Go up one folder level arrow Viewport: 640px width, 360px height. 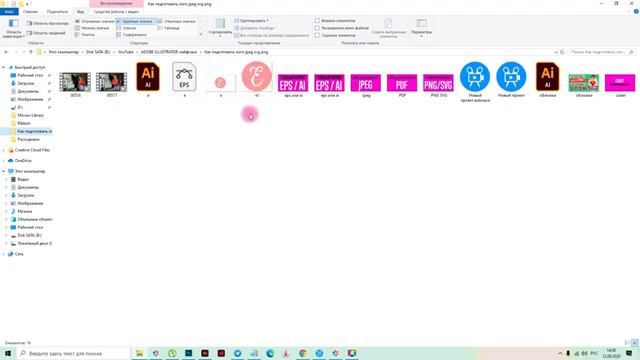[31, 52]
